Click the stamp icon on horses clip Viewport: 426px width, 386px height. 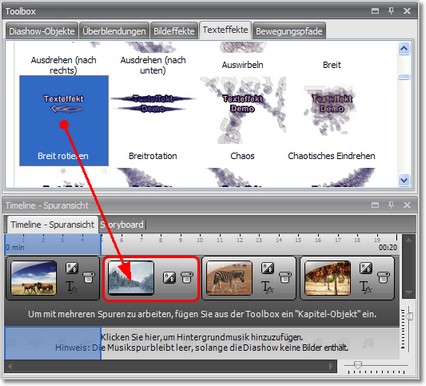click(88, 277)
